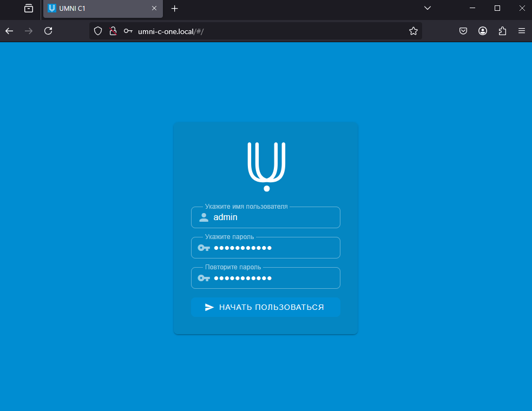Image resolution: width=532 pixels, height=411 pixels.
Task: Close the UMNI C1 tab
Action: pos(154,8)
